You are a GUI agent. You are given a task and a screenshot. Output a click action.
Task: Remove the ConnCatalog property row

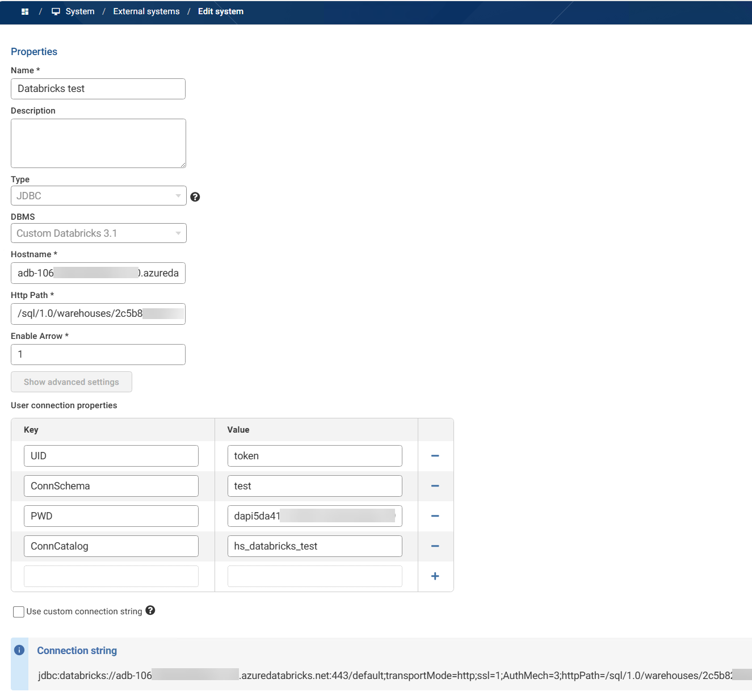435,546
